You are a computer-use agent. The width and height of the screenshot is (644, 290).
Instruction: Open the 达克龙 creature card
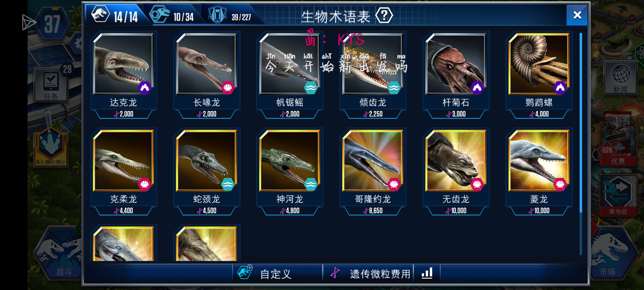[x=124, y=75]
